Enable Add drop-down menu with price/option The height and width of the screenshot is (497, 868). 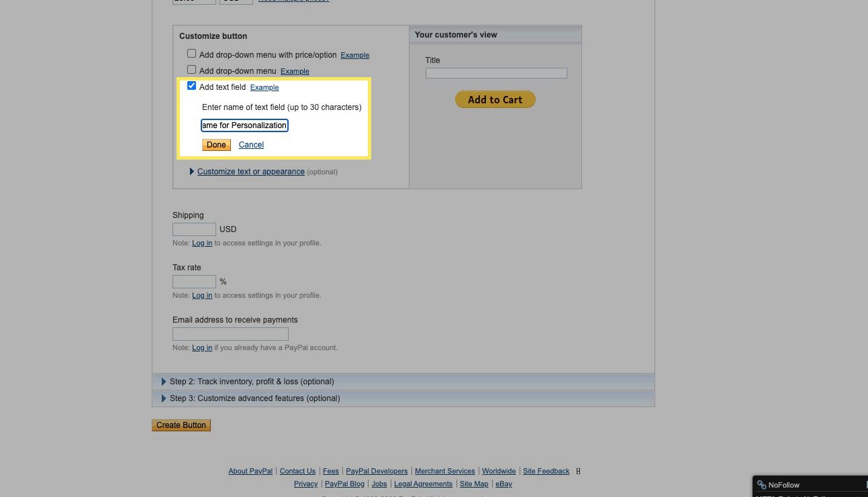[191, 54]
